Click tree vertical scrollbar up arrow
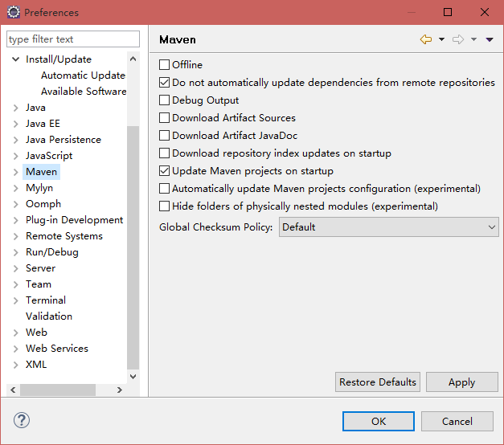 (133, 59)
